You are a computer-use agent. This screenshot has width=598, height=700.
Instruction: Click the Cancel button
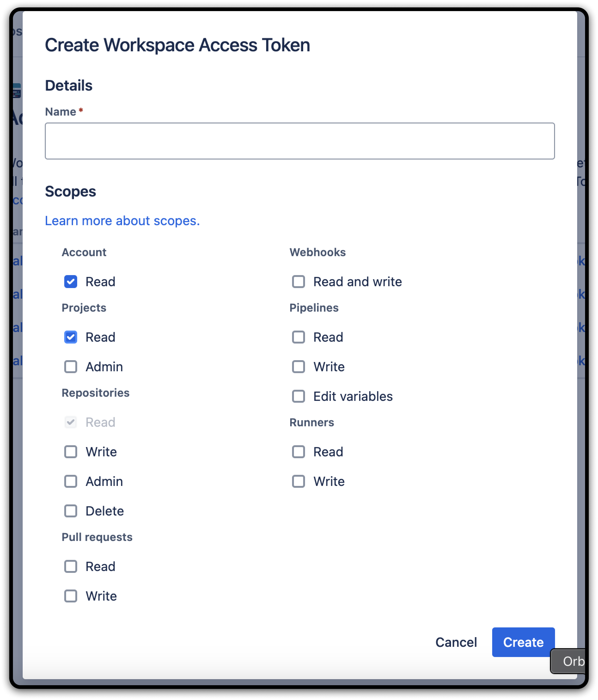point(456,642)
